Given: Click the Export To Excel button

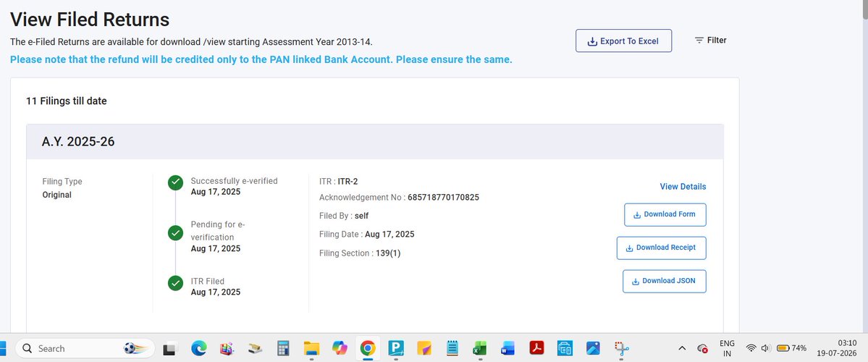Looking at the screenshot, I should pos(623,41).
